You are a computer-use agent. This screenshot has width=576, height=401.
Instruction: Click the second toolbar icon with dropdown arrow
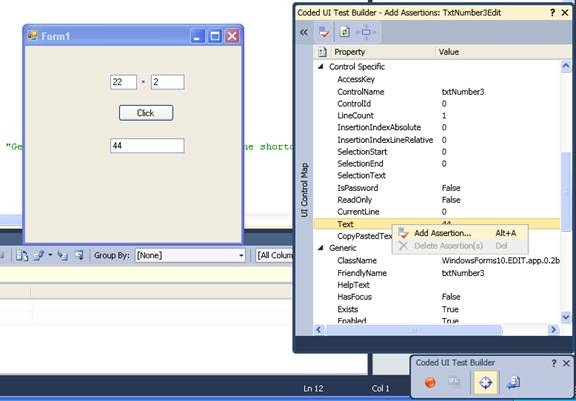[x=39, y=255]
